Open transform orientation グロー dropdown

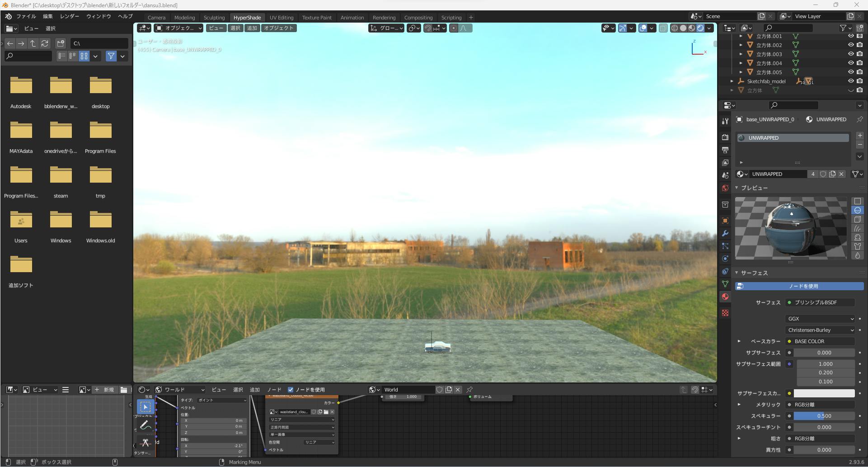(386, 28)
